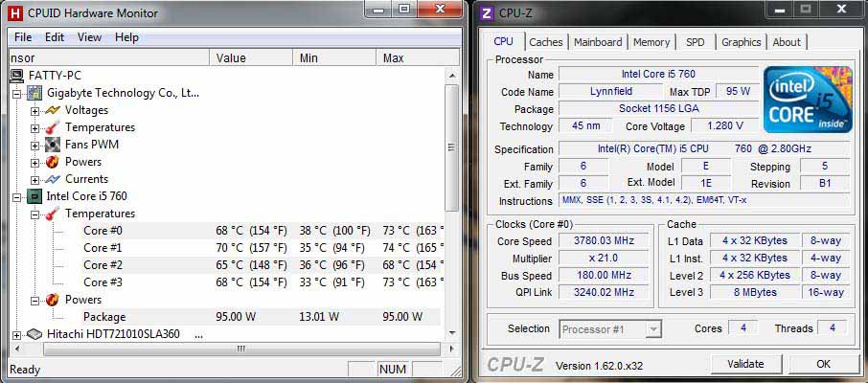
Task: Click the horizontal scrollbar right arrow
Action: pyautogui.click(x=452, y=349)
